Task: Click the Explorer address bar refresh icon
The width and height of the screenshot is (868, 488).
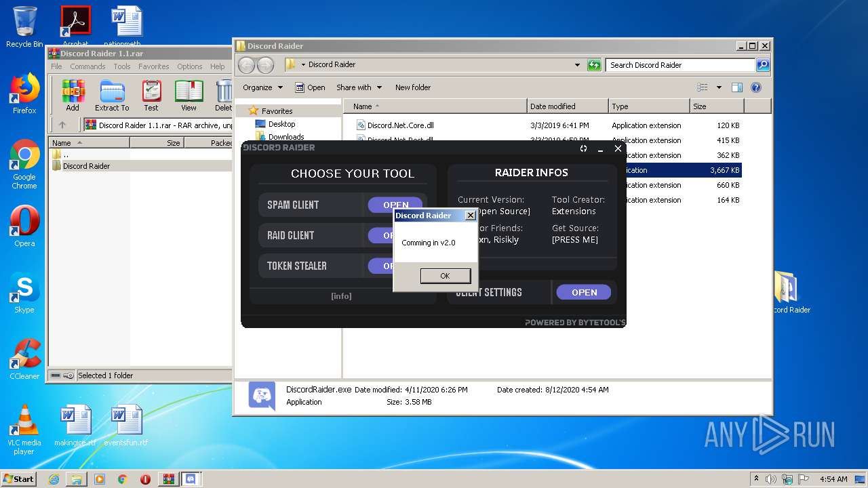Action: (594, 65)
